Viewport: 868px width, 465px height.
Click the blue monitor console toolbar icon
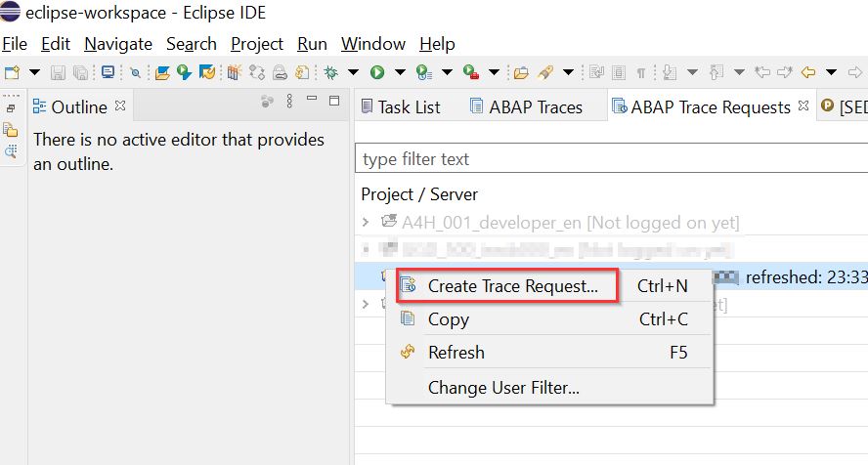click(x=108, y=72)
